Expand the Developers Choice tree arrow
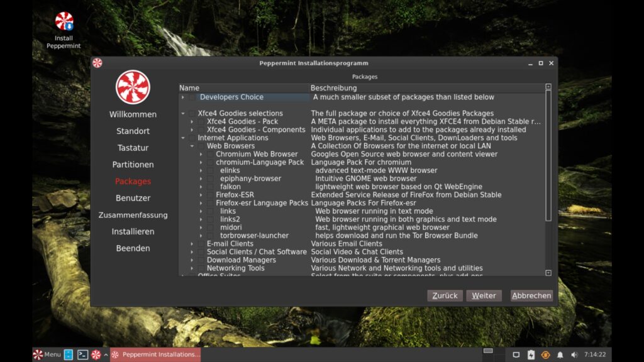The image size is (644, 362). pos(183,97)
